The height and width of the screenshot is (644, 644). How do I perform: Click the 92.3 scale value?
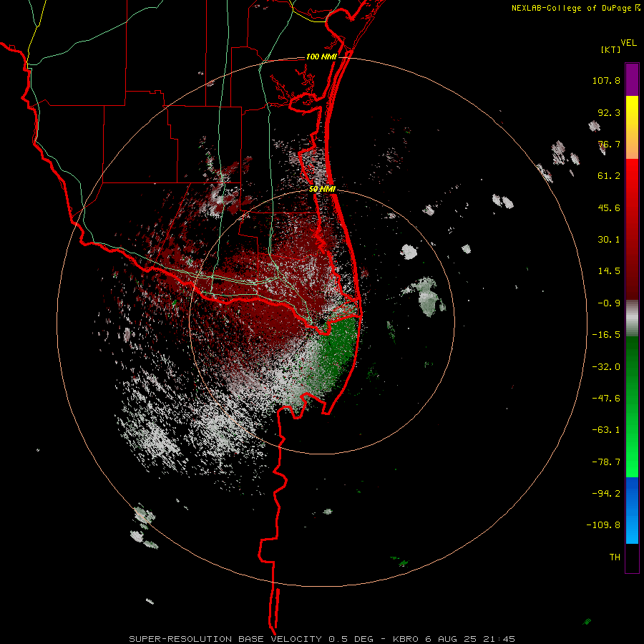(x=609, y=112)
